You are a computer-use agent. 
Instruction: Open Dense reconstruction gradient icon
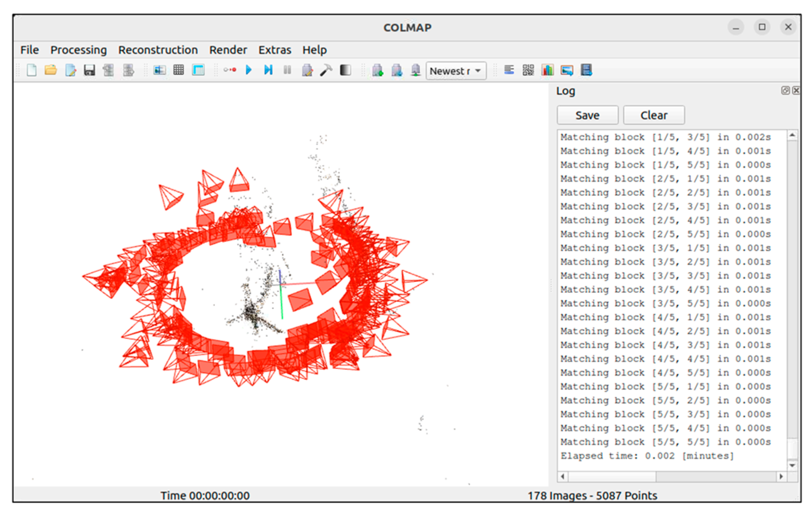345,70
